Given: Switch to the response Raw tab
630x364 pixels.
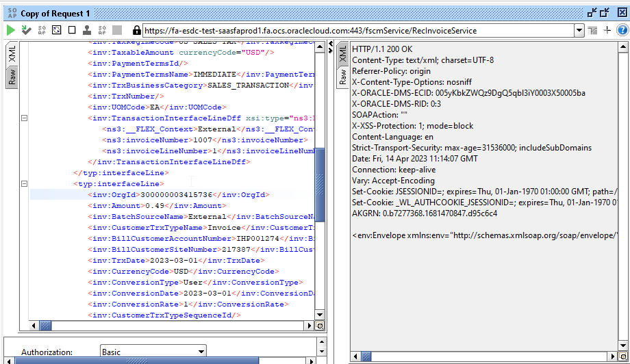Looking at the screenshot, I should click(343, 77).
